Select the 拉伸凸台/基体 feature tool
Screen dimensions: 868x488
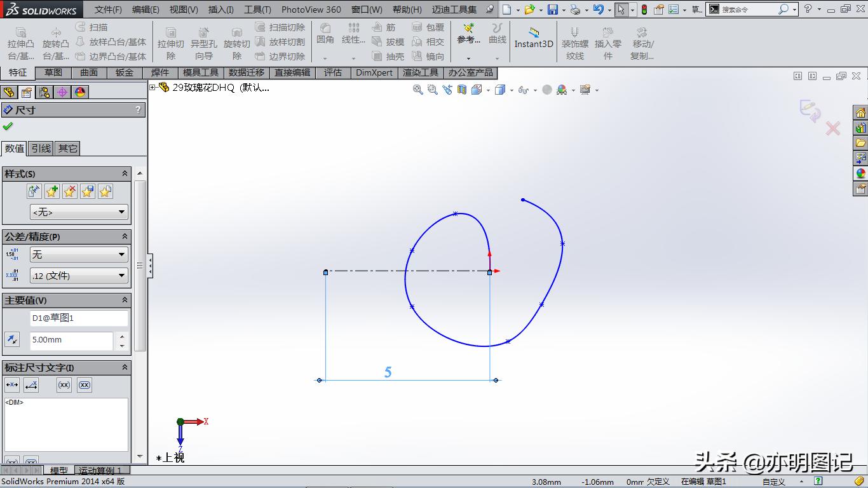coord(20,42)
